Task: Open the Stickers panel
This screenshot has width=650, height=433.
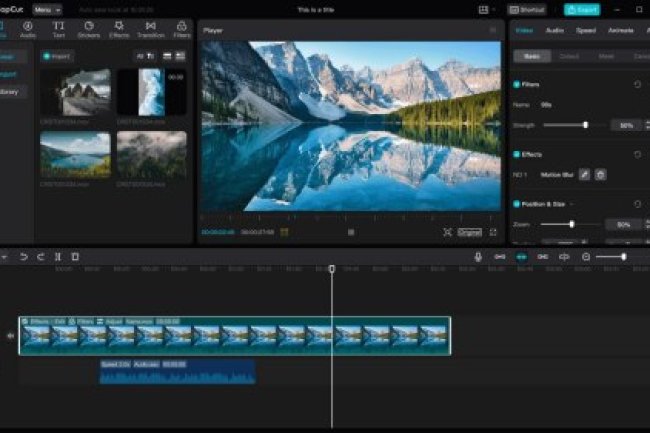Action: tap(89, 28)
